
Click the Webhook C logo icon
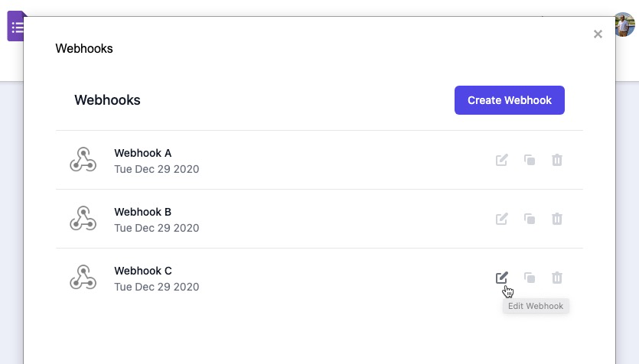[x=83, y=278]
